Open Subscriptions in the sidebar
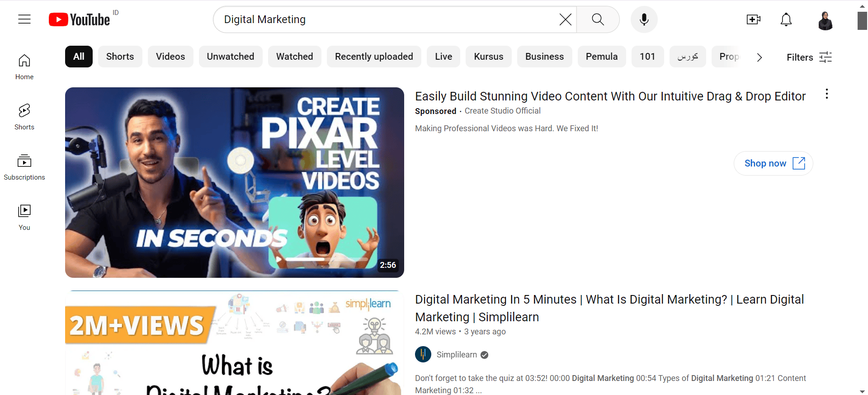 click(24, 167)
